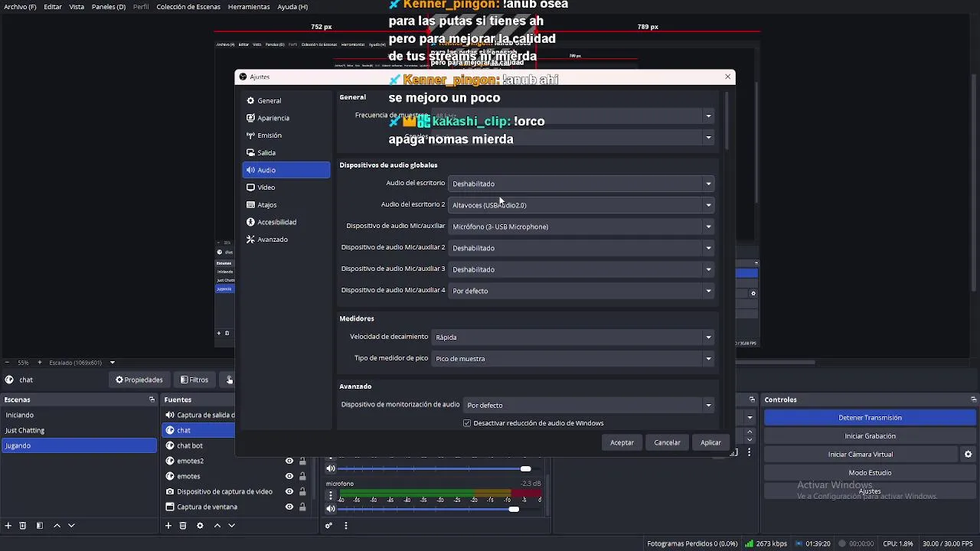Toggle lock on Dispositivo de captura de video
980x551 pixels.
click(x=302, y=491)
